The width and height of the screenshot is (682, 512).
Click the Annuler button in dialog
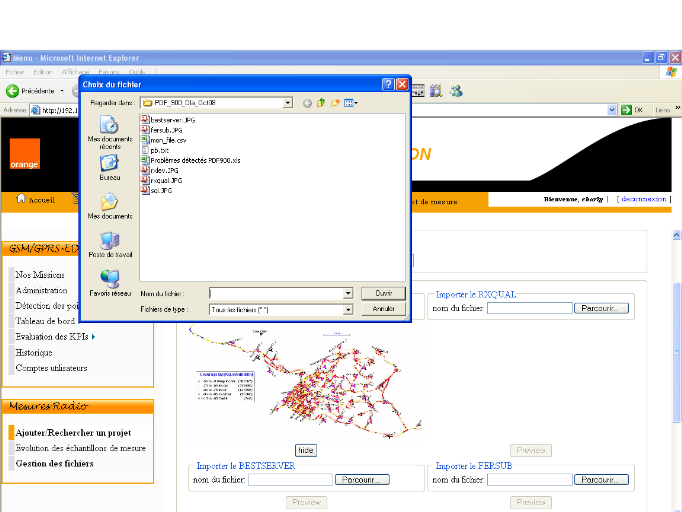coord(383,309)
